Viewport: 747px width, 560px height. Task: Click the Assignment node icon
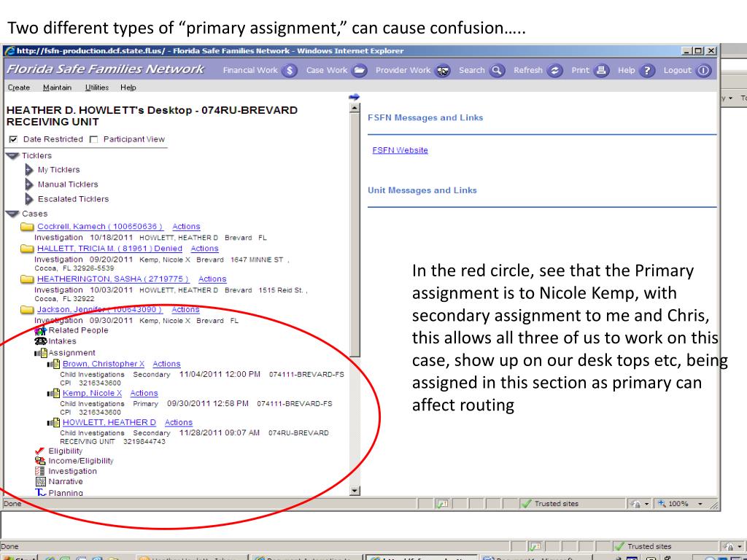[x=41, y=353]
